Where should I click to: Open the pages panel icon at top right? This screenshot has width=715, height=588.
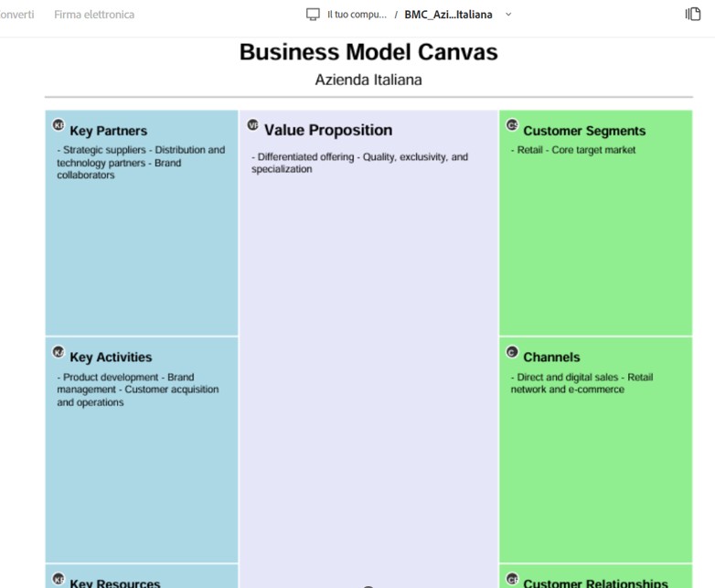click(693, 14)
